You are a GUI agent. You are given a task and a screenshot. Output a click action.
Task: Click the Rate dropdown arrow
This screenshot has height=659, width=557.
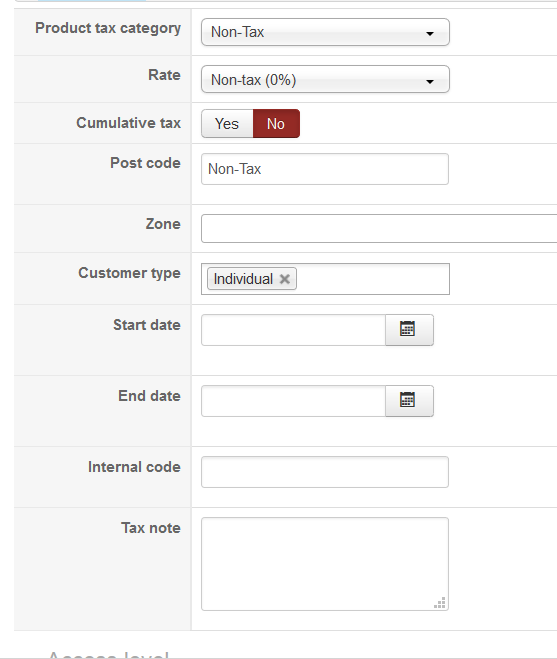(x=430, y=81)
